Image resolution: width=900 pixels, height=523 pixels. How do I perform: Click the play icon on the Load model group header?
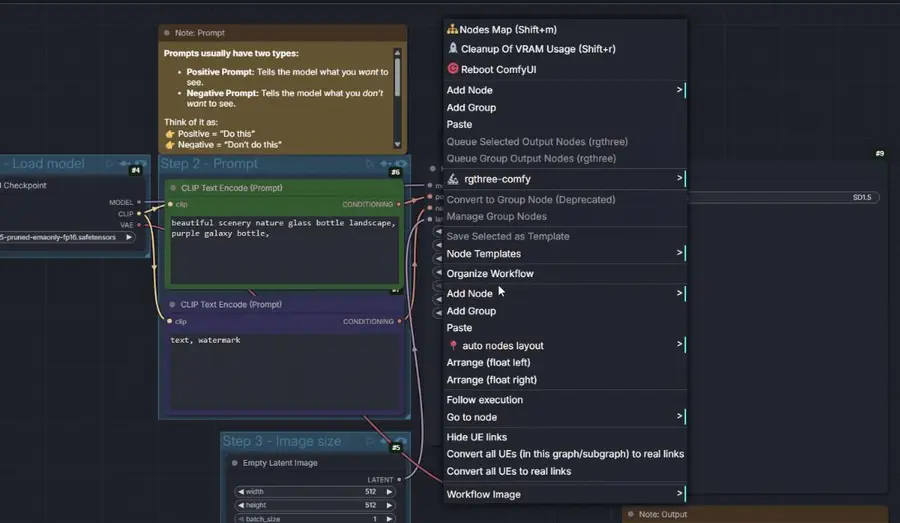pyautogui.click(x=109, y=164)
